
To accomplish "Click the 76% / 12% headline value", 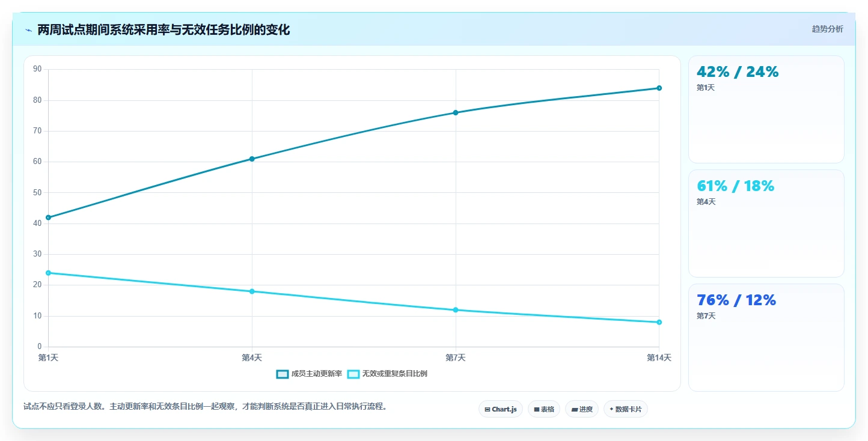I will [x=736, y=300].
